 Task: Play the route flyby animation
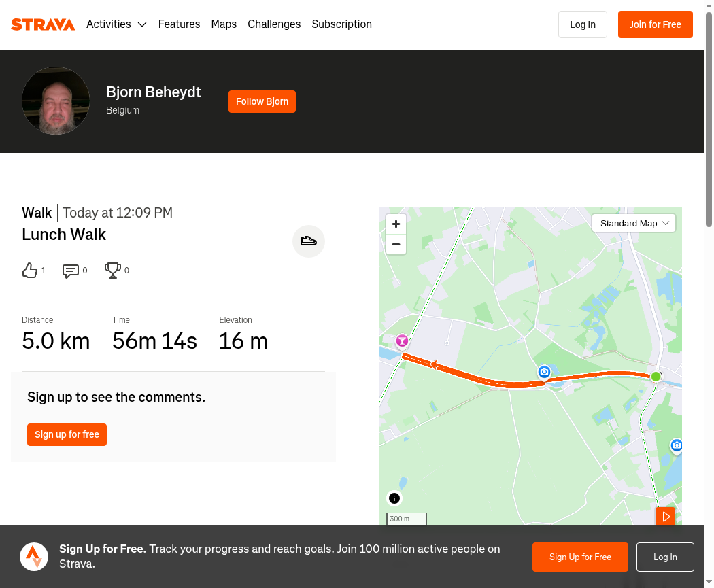665,516
